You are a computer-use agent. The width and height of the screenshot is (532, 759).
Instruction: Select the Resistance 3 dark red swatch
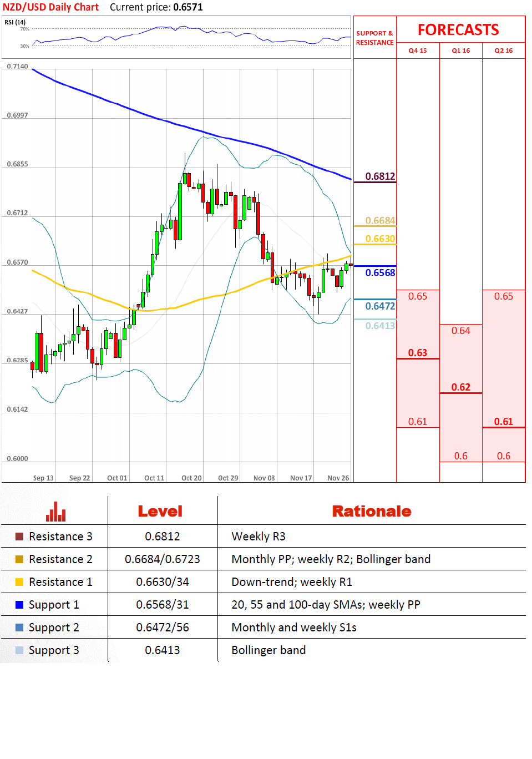[x=19, y=537]
